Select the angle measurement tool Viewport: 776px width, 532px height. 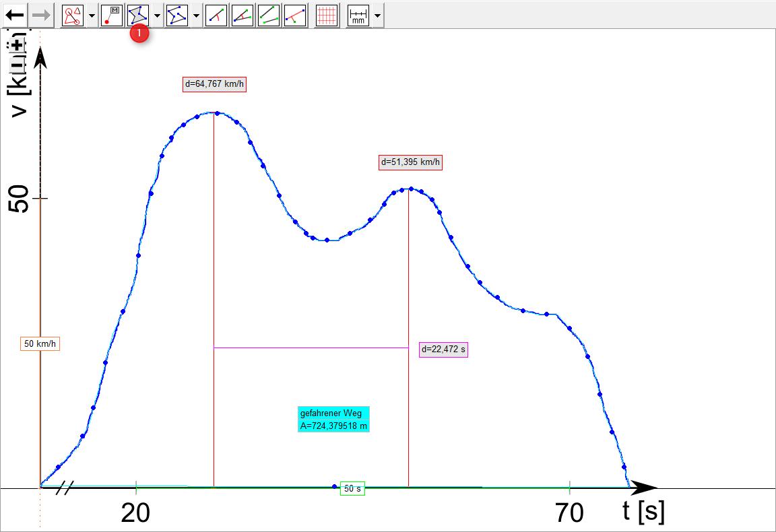(243, 15)
